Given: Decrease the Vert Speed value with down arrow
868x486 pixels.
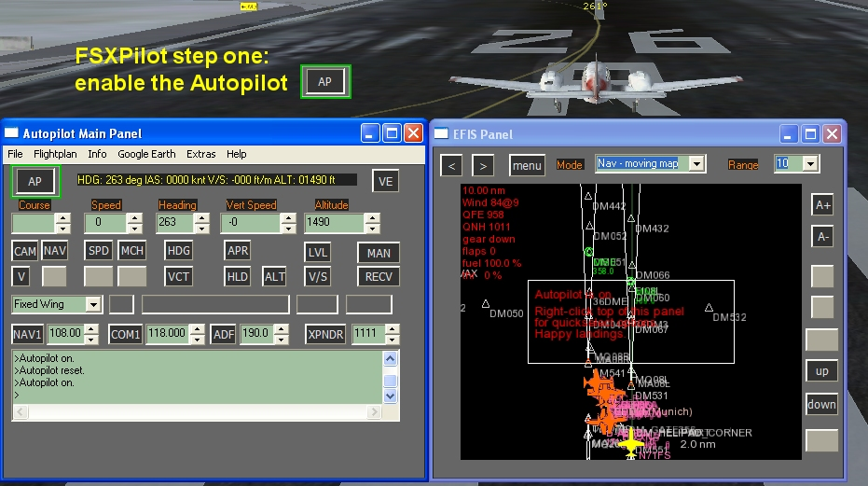Looking at the screenshot, I should coord(288,228).
